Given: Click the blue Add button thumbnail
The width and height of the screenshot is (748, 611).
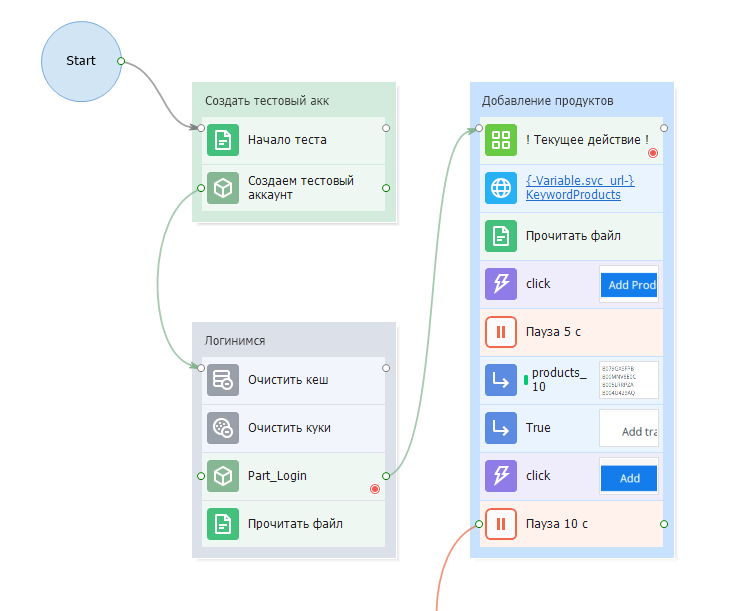Looking at the screenshot, I should pos(629,478).
